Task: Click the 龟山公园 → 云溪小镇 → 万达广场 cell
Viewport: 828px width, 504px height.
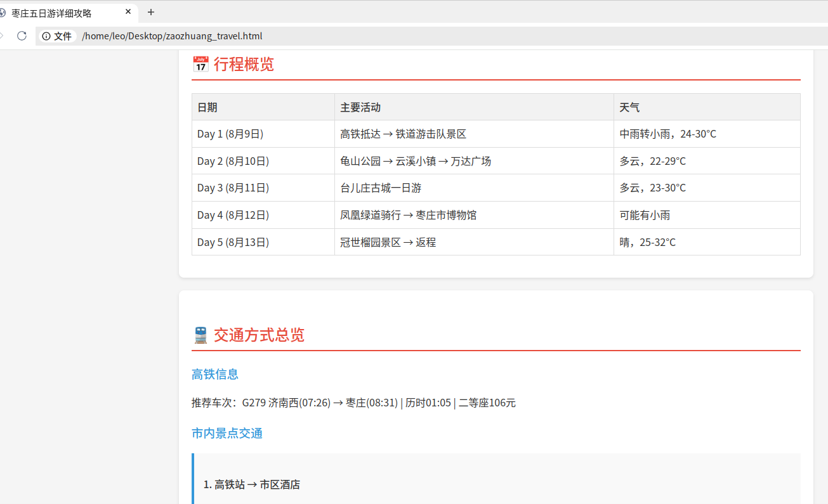Action: 474,161
